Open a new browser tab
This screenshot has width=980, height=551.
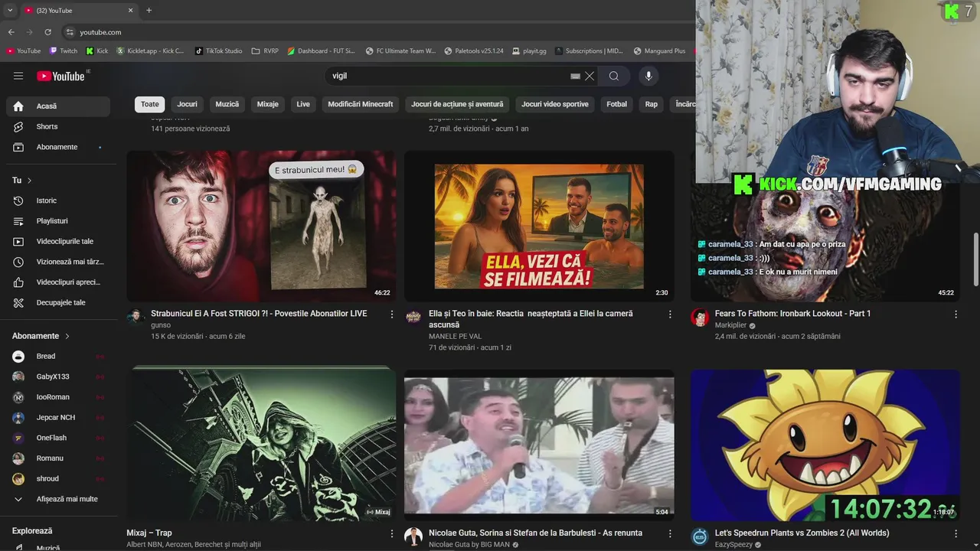coord(149,10)
